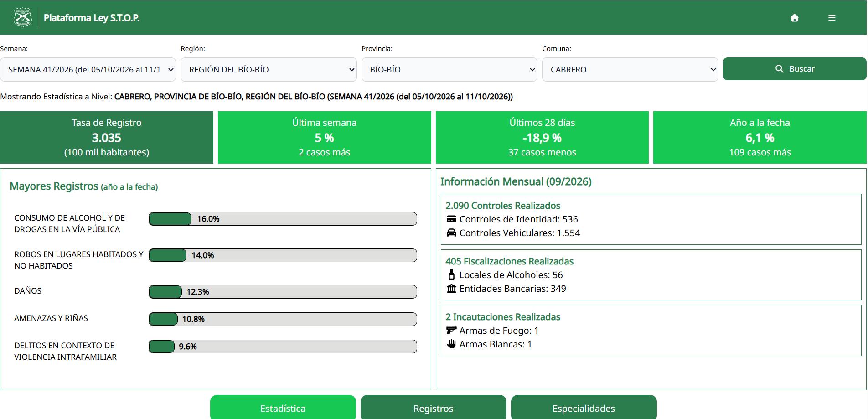
Task: Click the 9.6% violencia intrafamiliar bar
Action: 283,347
